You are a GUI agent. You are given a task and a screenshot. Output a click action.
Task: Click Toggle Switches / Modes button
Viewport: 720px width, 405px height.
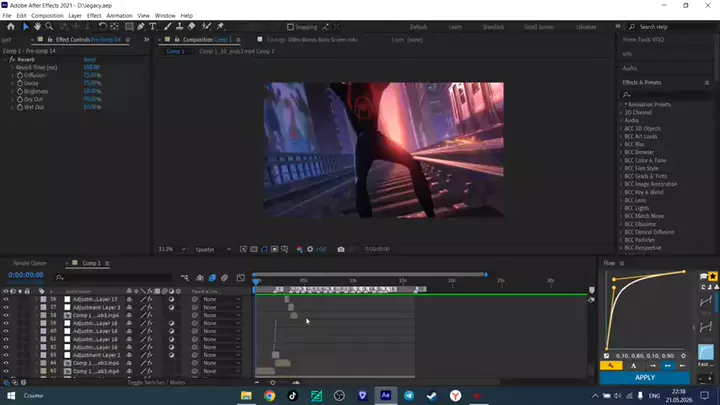click(156, 382)
